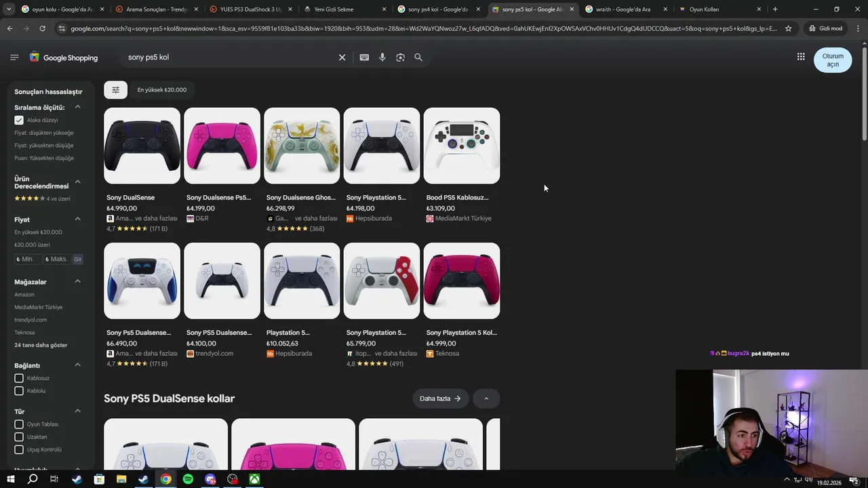Click the page vertical scrollbar
Viewport: 868px width, 488px height.
(x=864, y=95)
